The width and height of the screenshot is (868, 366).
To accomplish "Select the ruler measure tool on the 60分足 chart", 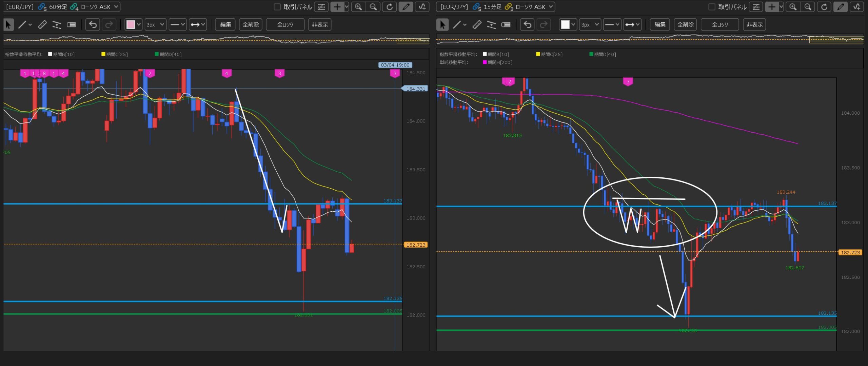I will 42,24.
